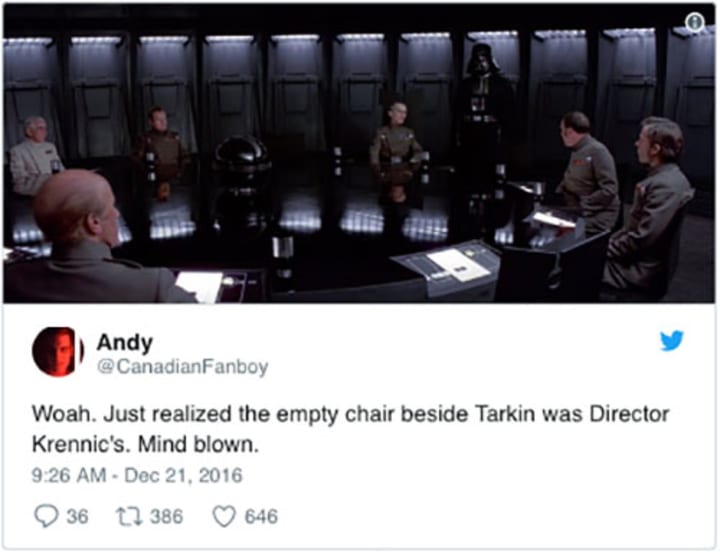Open the 9:26 AM - Dec 21, 2016 timestamp
This screenshot has width=720, height=552.
[137, 475]
